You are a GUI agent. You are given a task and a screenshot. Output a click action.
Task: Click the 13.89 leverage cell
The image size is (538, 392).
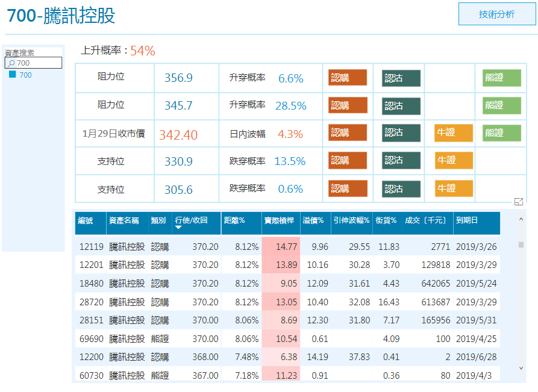tap(281, 264)
